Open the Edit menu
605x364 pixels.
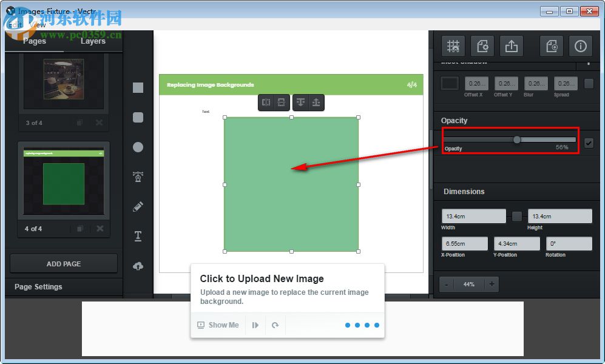coord(15,25)
